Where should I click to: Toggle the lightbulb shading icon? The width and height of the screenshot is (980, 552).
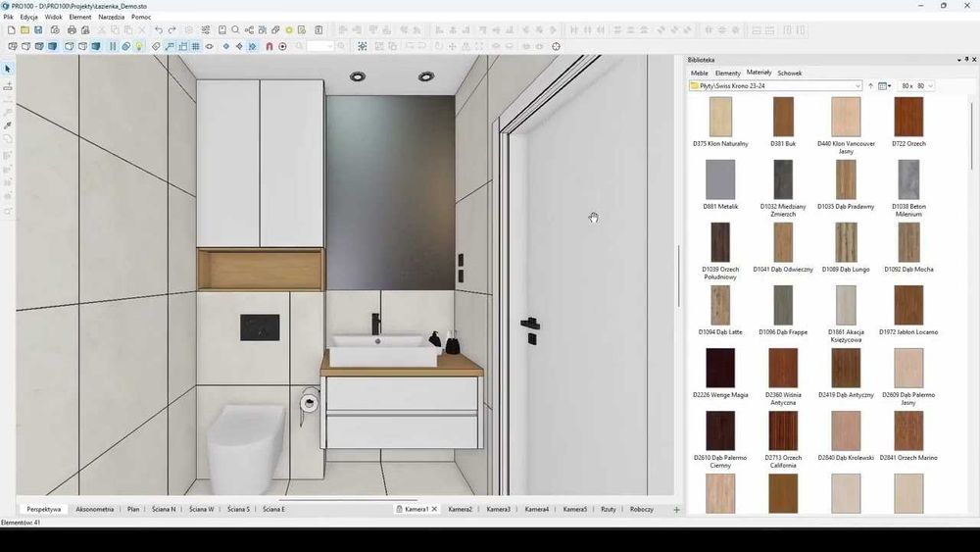[x=139, y=46]
